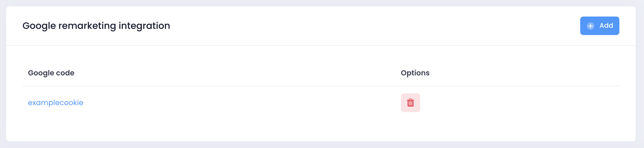Select the Options header text

point(415,73)
